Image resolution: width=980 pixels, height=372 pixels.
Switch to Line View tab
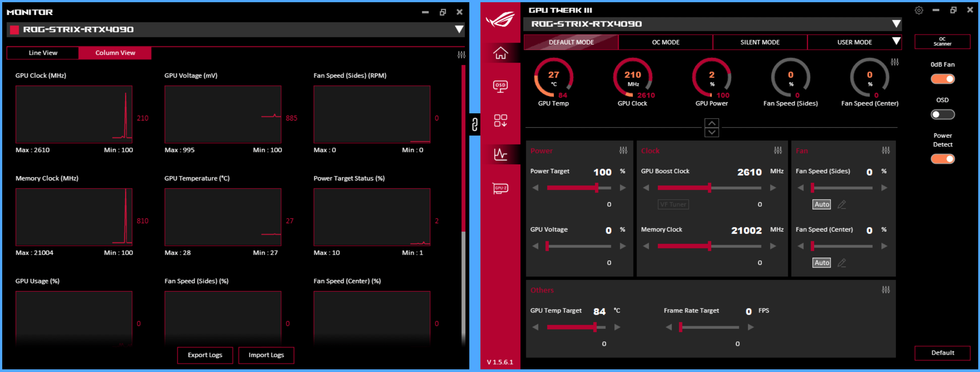click(43, 53)
